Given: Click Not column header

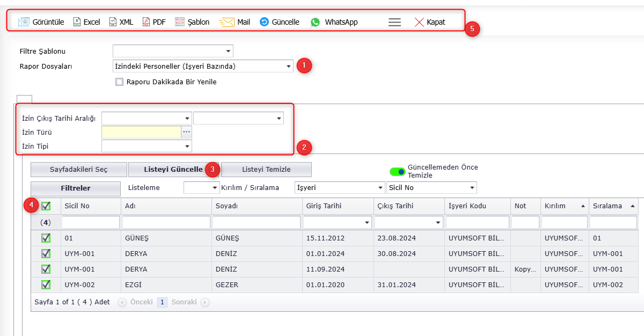Looking at the screenshot, I should point(525,206).
